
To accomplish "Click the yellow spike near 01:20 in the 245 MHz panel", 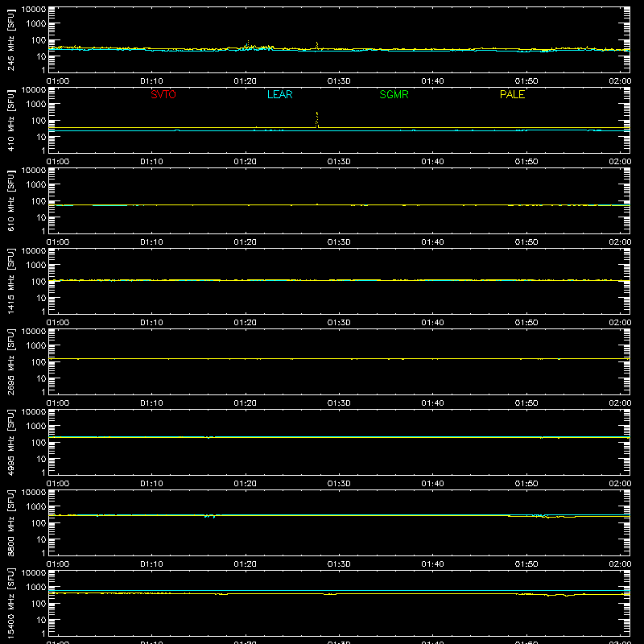I will coord(248,44).
